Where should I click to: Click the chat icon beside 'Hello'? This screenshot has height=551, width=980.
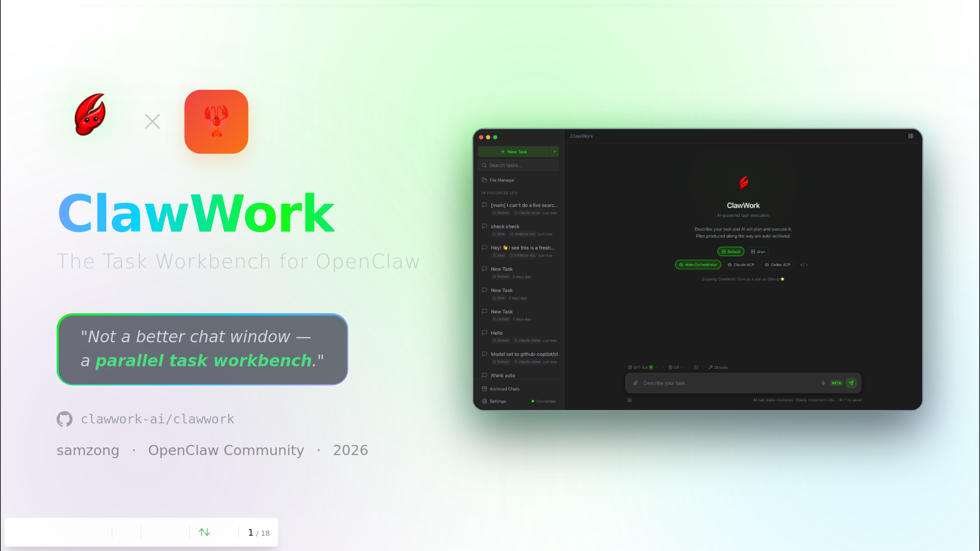pyautogui.click(x=484, y=333)
